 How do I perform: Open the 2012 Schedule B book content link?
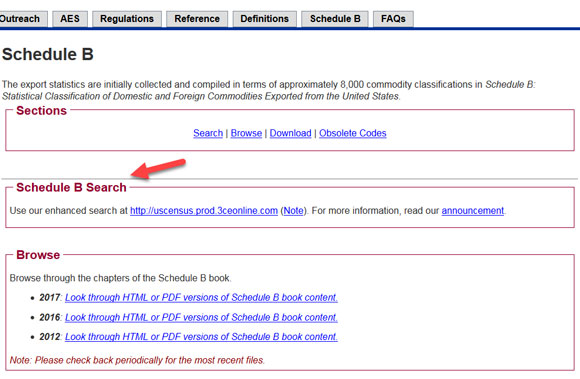201,337
